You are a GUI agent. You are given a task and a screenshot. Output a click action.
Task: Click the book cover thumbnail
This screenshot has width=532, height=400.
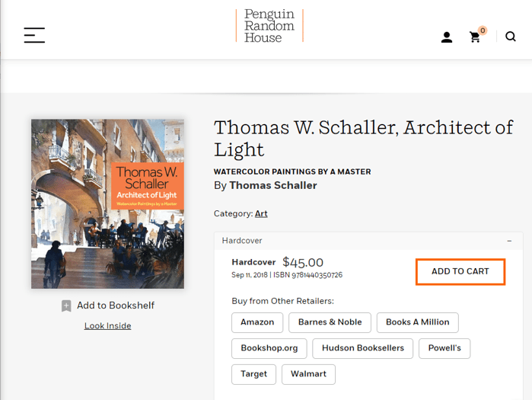[x=107, y=203]
